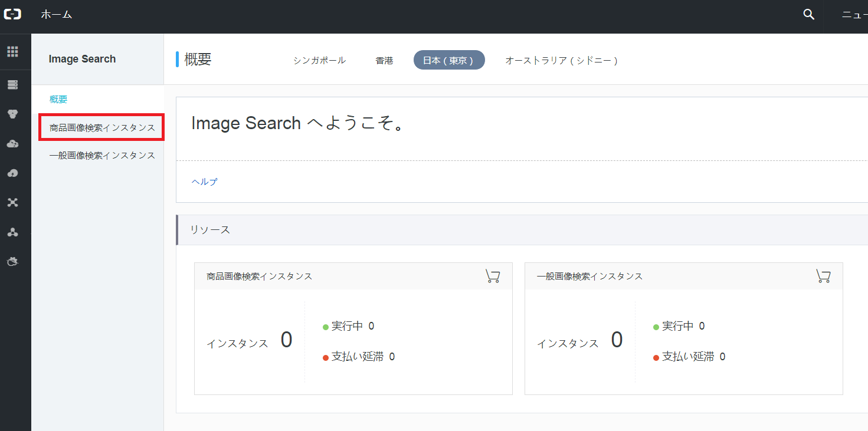Click the three-node cluster icon in sidebar
Image resolution: width=868 pixels, height=431 pixels.
pos(12,203)
